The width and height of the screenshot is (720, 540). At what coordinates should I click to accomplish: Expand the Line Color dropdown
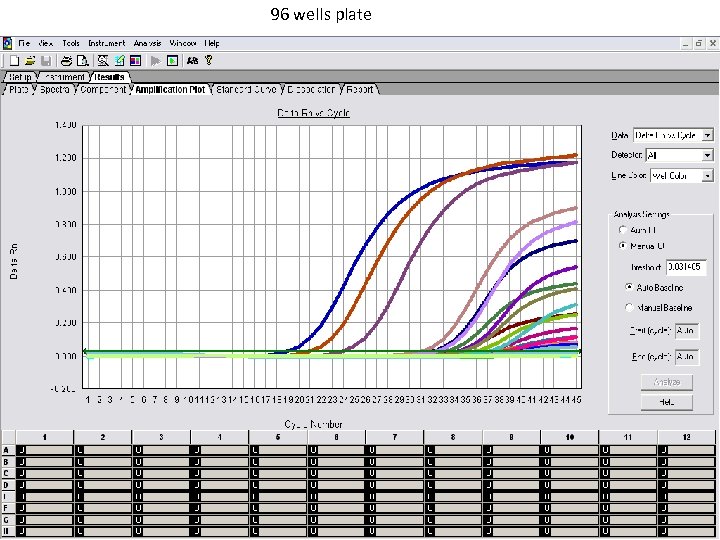point(708,176)
